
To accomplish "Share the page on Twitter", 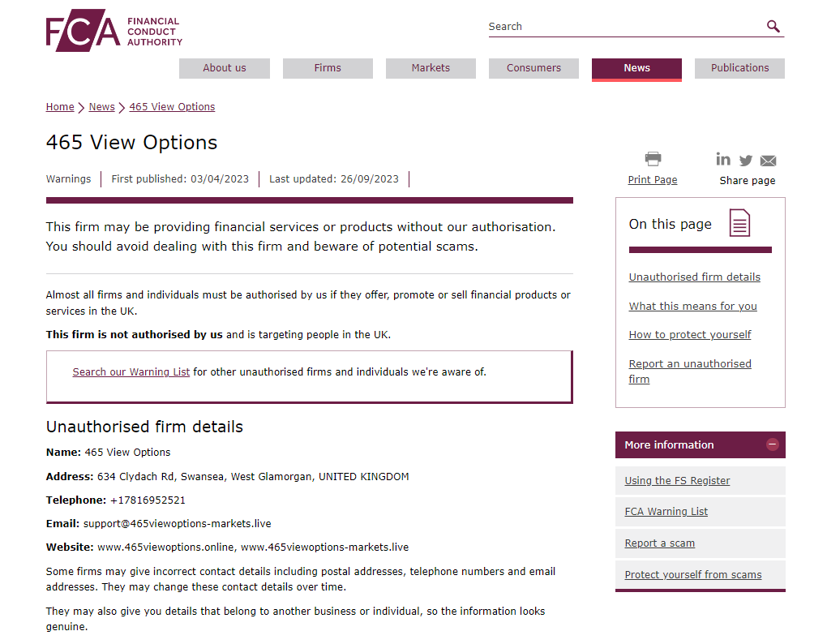I will coord(746,161).
